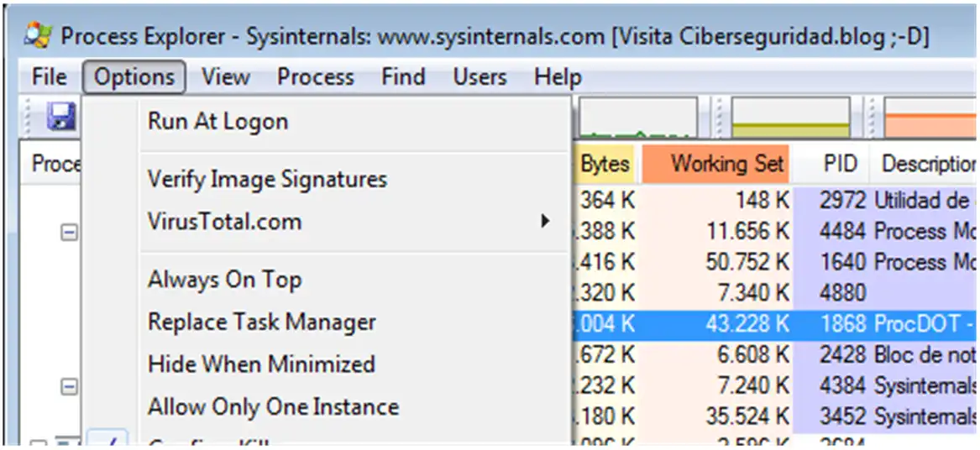Click PID 4880 cell
Screen dimensions: 980x450
point(842,292)
